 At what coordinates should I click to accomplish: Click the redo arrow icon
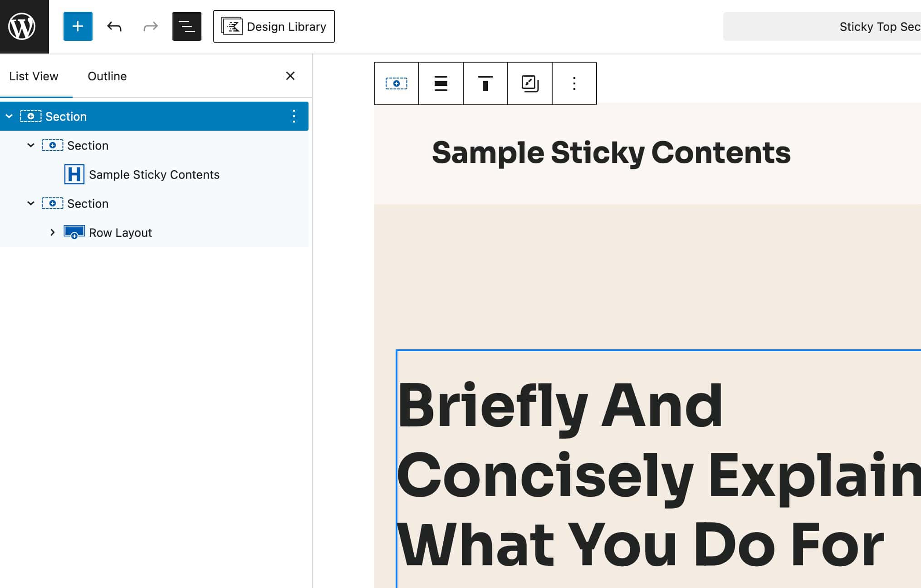tap(150, 26)
